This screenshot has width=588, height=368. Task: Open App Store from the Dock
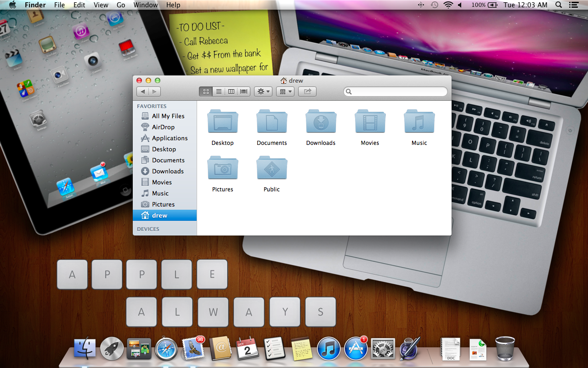[x=356, y=348]
